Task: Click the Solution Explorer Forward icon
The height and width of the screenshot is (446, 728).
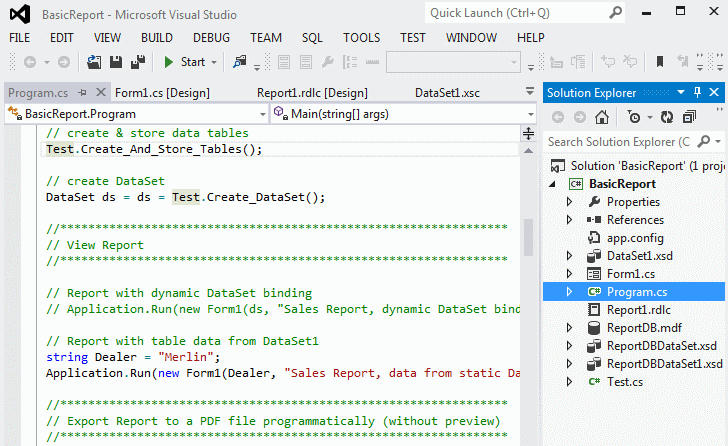Action: click(x=579, y=117)
